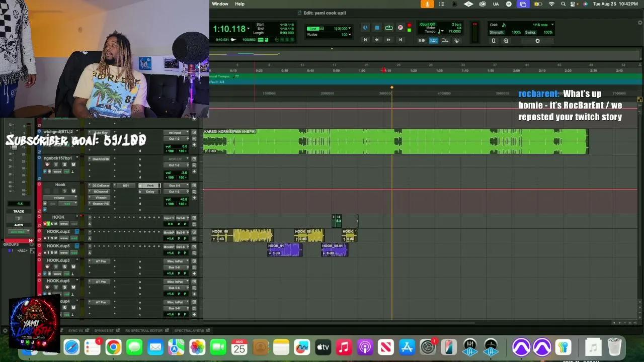Toggle the Wait for Note MIDI button
Image resolution: width=644 pixels, height=362 pixels.
click(x=422, y=41)
